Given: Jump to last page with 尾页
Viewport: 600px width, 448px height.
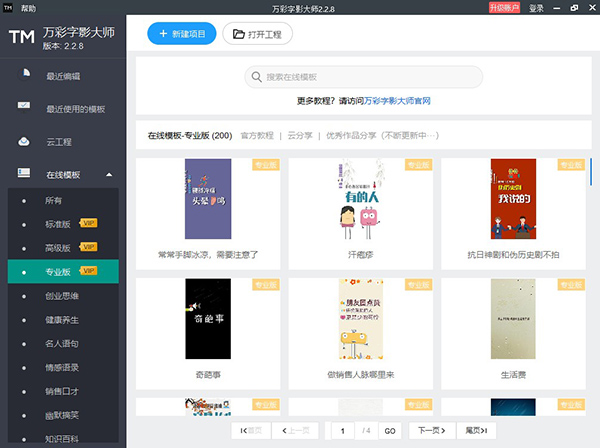Looking at the screenshot, I should [x=476, y=430].
